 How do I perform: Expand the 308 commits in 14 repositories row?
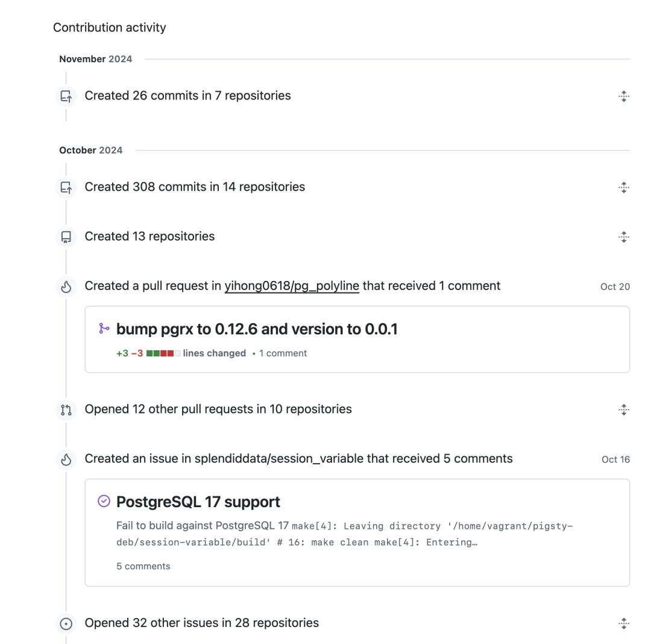pyautogui.click(x=624, y=187)
